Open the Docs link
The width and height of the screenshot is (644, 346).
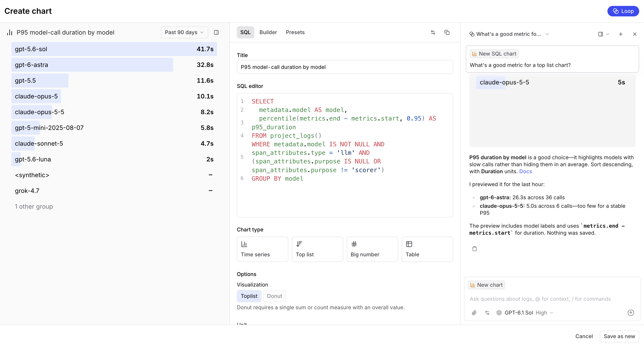(x=526, y=171)
